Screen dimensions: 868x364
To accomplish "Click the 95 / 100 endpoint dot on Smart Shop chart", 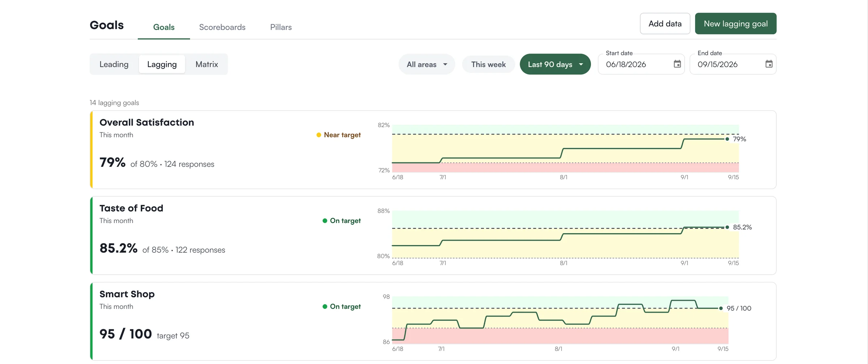I will click(721, 308).
